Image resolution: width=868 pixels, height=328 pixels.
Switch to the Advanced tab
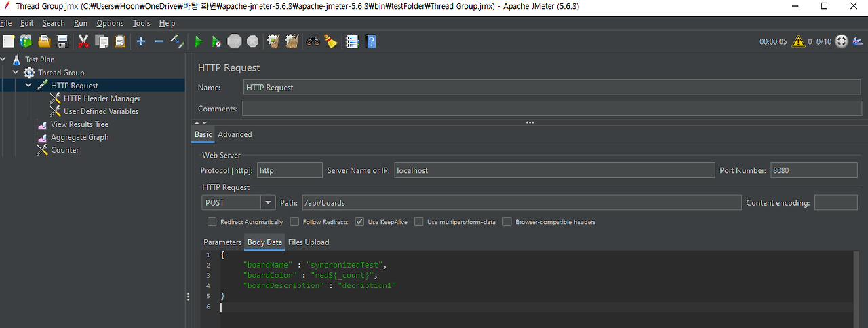coord(235,134)
